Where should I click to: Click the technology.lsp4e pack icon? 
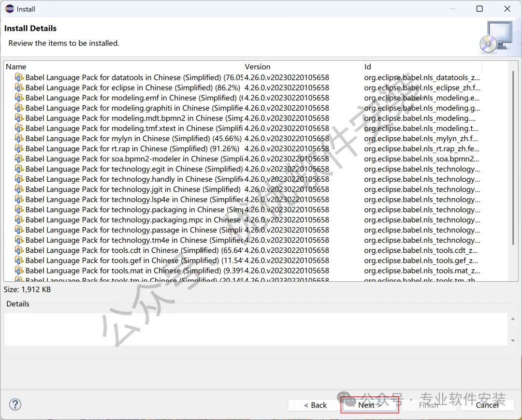tap(19, 199)
